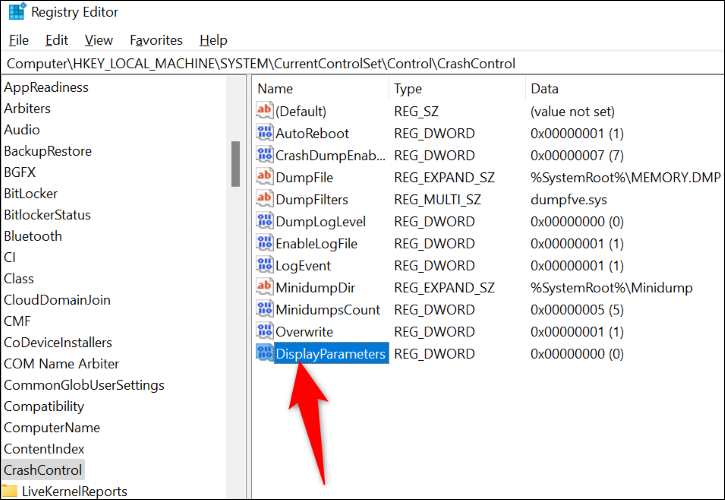725x500 pixels.
Task: Select the CloudDomainJoin key
Action: point(57,300)
